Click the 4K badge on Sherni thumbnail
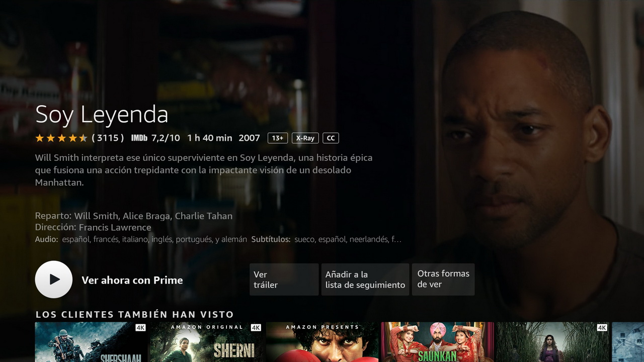Screen dimensions: 644x362 pos(256,328)
